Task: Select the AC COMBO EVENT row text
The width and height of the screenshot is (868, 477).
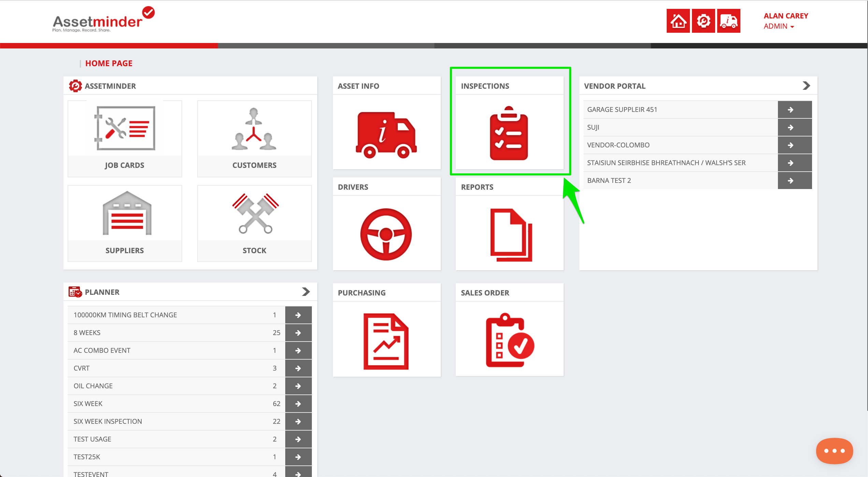Action: click(x=102, y=350)
